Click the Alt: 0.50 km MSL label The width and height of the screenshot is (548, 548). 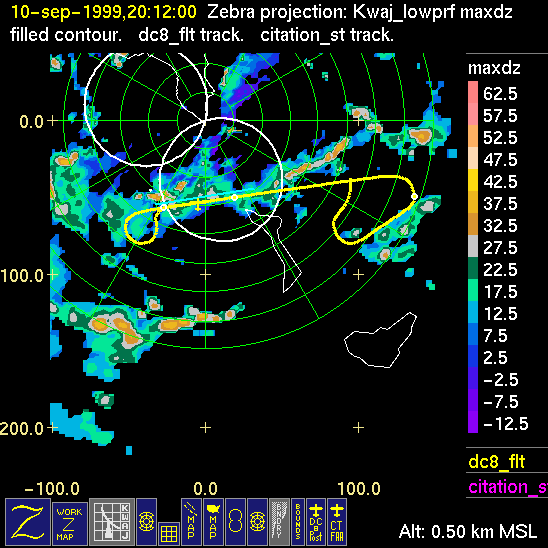(468, 531)
